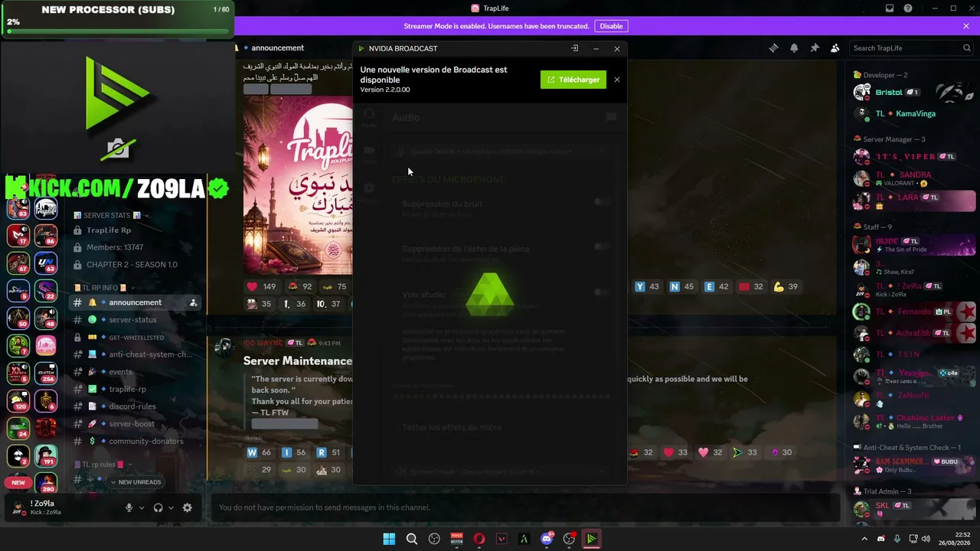The image size is (980, 551).
Task: Open notification settings bell in channel header
Action: pyautogui.click(x=794, y=48)
